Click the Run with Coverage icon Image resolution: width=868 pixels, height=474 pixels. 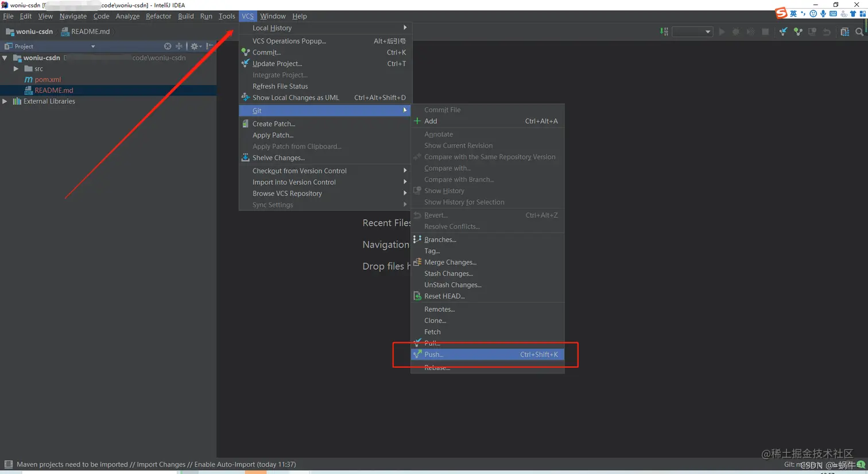click(750, 32)
